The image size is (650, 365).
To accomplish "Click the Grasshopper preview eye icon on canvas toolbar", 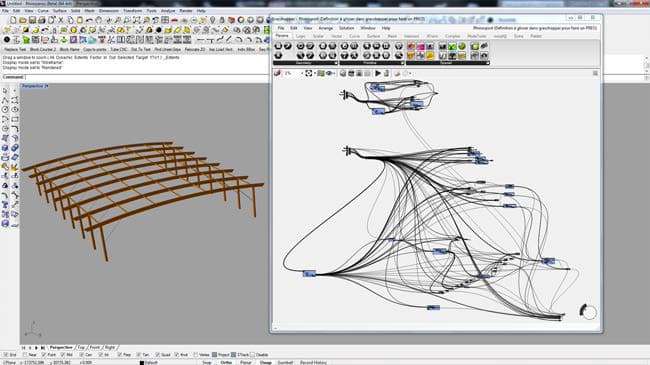I will [330, 73].
